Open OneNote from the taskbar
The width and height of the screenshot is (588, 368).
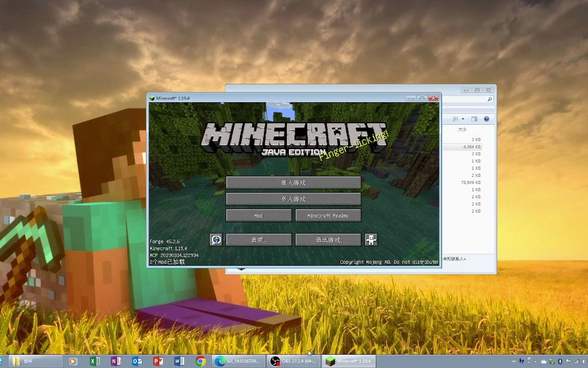point(116,361)
